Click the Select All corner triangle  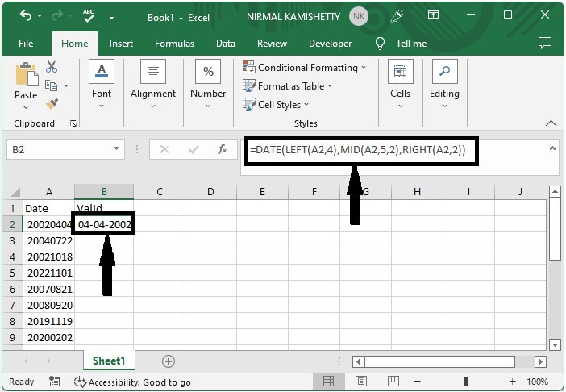pyautogui.click(x=15, y=192)
